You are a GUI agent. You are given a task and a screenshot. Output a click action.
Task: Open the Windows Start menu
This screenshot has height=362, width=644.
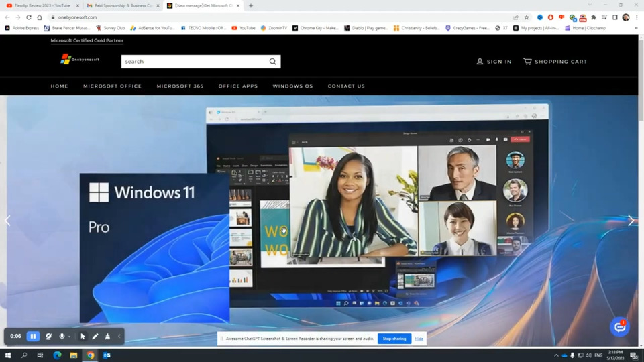(x=8, y=355)
